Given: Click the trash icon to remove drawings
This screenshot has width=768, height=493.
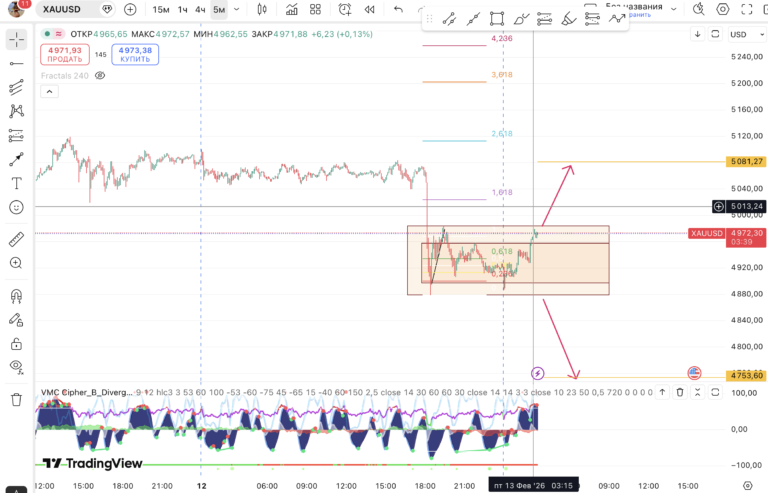Looking at the screenshot, I should [16, 399].
